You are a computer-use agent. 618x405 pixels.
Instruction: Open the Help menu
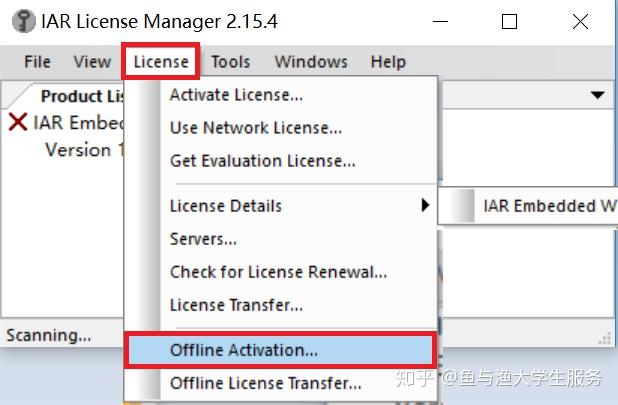tap(388, 62)
